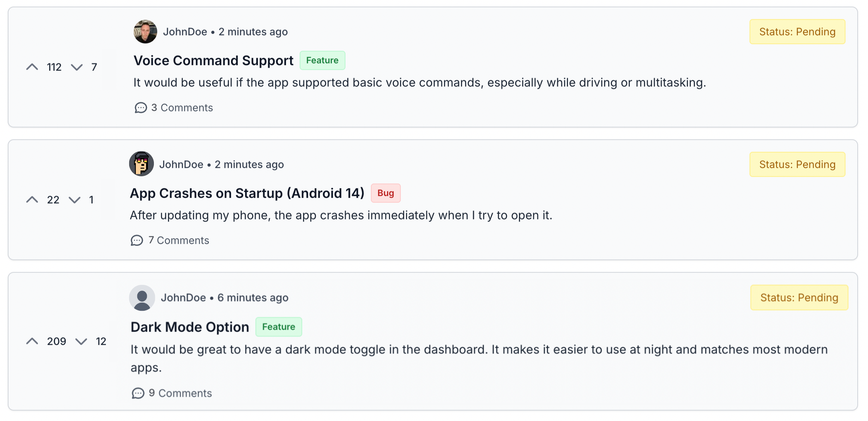Open the pixel-art avatar on crash report

click(141, 164)
